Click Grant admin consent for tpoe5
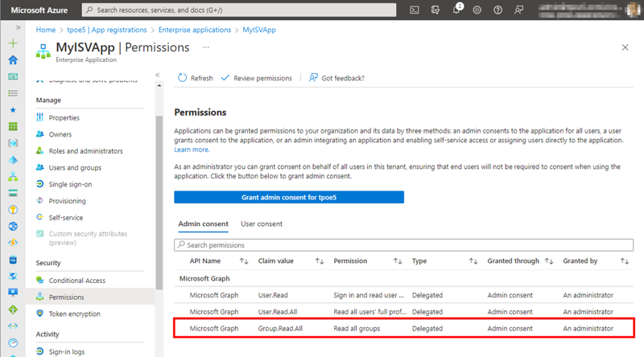 [289, 197]
